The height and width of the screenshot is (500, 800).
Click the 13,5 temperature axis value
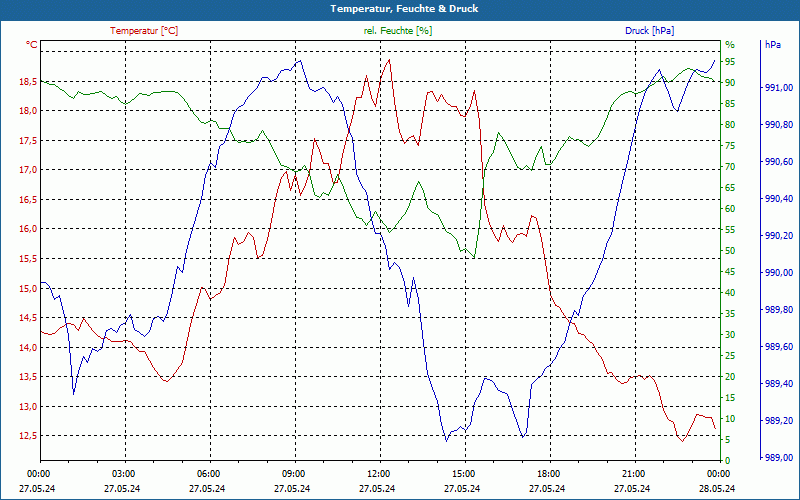coord(28,377)
